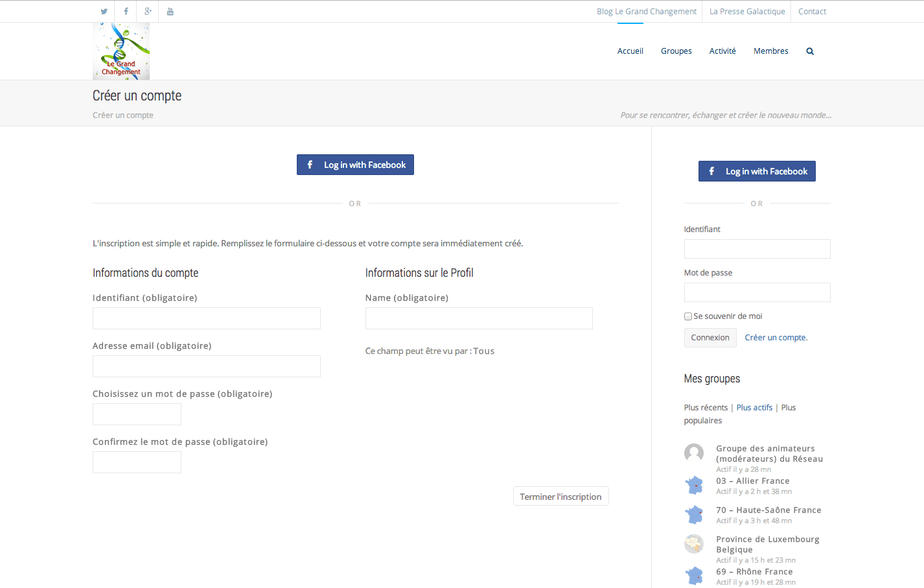Open the YouTube icon in top bar
The height and width of the screenshot is (588, 924).
(x=170, y=12)
